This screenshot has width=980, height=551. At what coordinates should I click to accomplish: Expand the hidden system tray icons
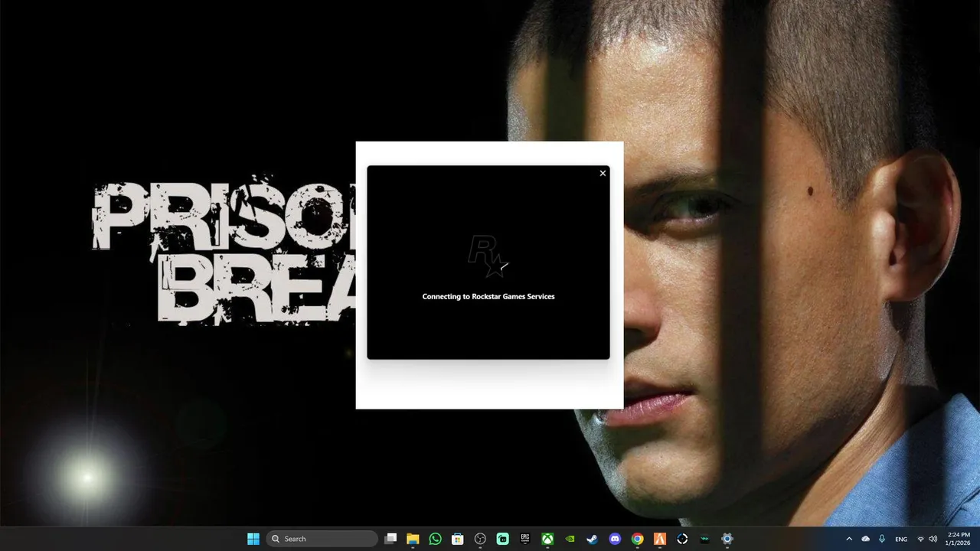848,539
